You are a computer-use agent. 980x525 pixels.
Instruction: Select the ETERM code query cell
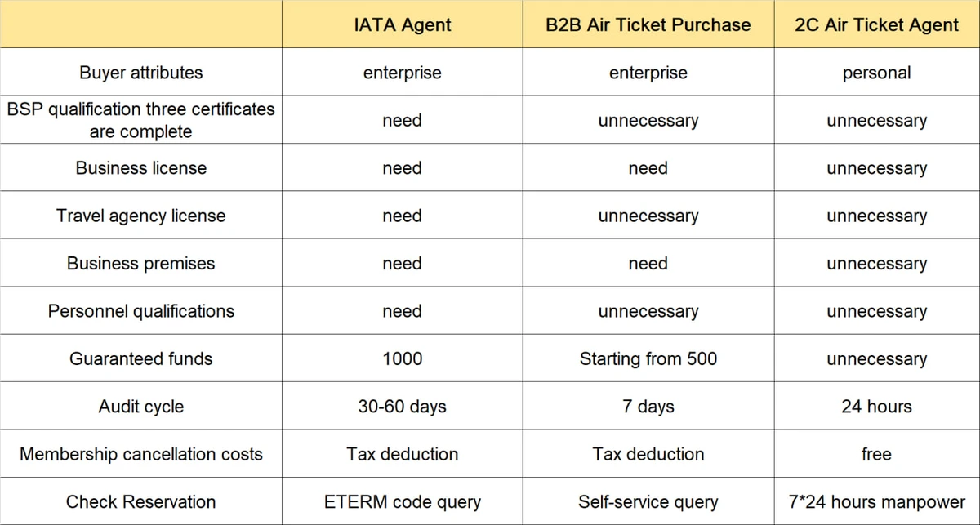pos(402,502)
